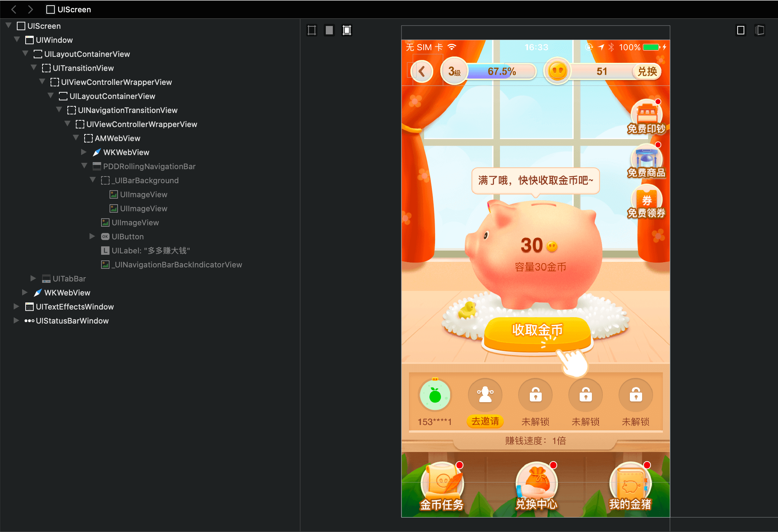Screen dimensions: 778x532
Task: Click the 67.5% level progress bar
Action: [501, 72]
